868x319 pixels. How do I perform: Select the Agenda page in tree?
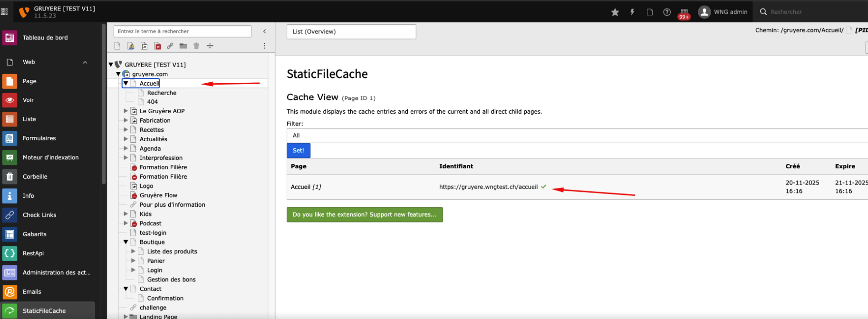(150, 148)
